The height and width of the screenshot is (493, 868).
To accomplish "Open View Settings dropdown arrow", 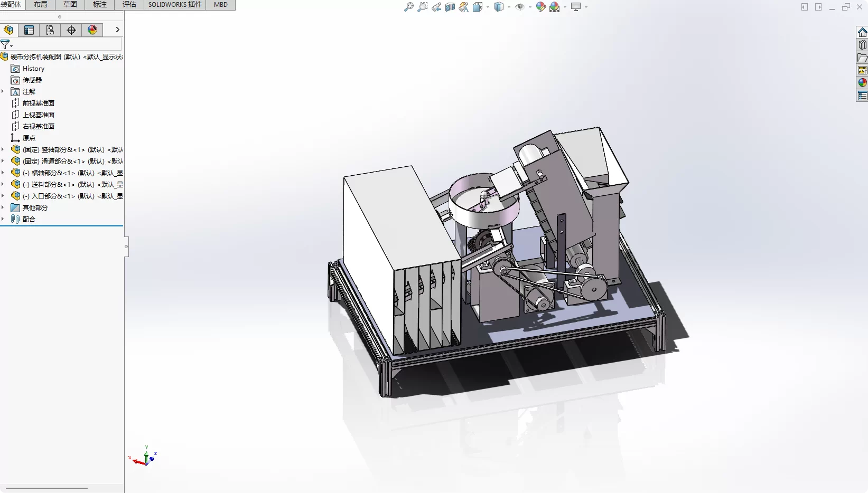I will (586, 7).
